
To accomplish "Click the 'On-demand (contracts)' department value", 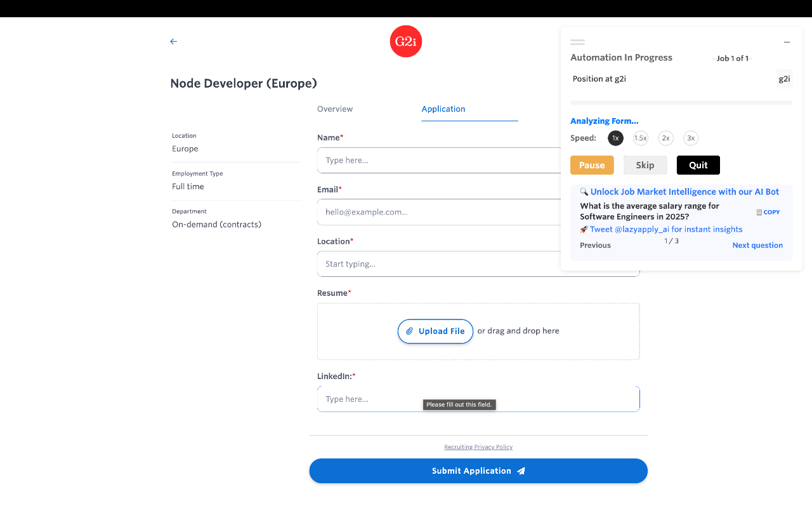I will [216, 224].
